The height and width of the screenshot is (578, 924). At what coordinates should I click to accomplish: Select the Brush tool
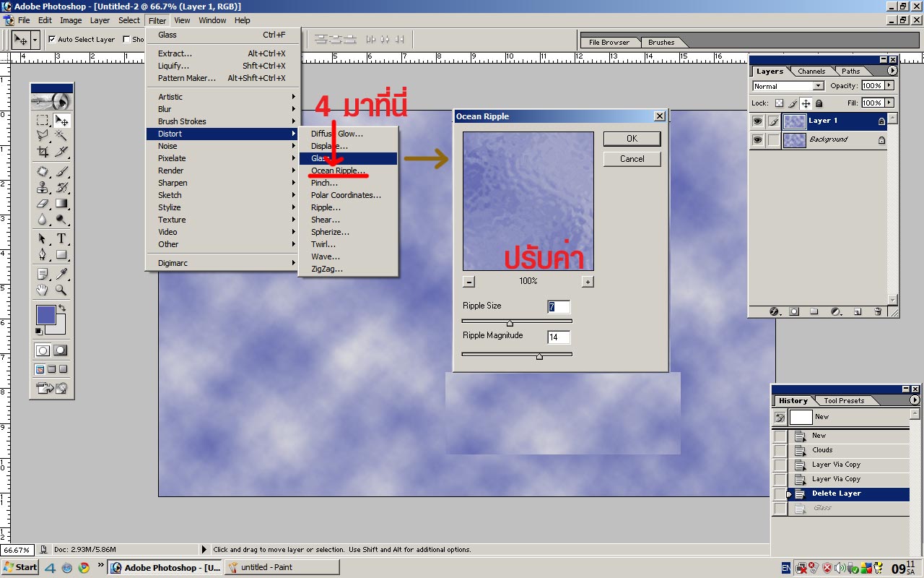click(62, 172)
